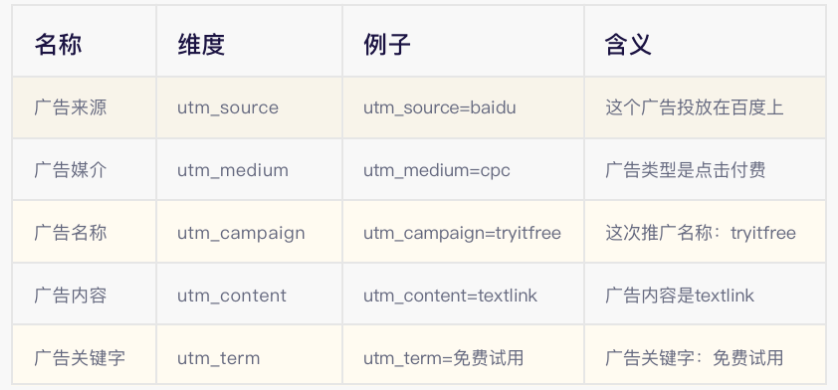Click the utm_campaign=tryitfree example cell
Image resolution: width=838 pixels, height=390 pixels.
point(462,233)
